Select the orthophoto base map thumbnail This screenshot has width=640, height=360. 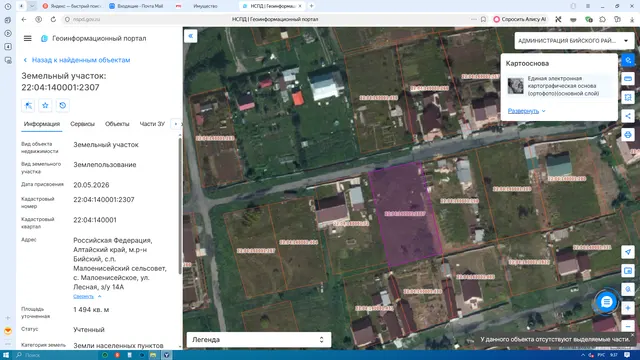pyautogui.click(x=516, y=86)
